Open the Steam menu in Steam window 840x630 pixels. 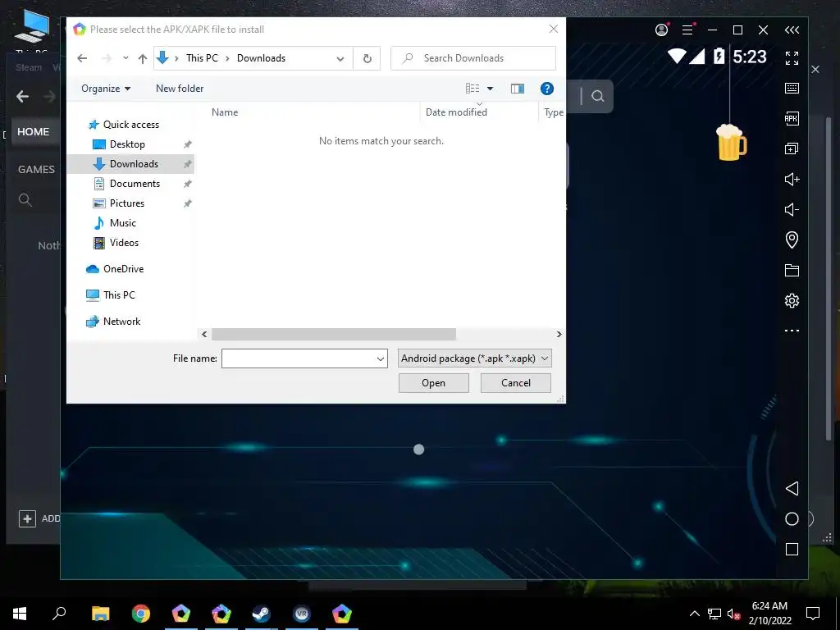pos(29,67)
